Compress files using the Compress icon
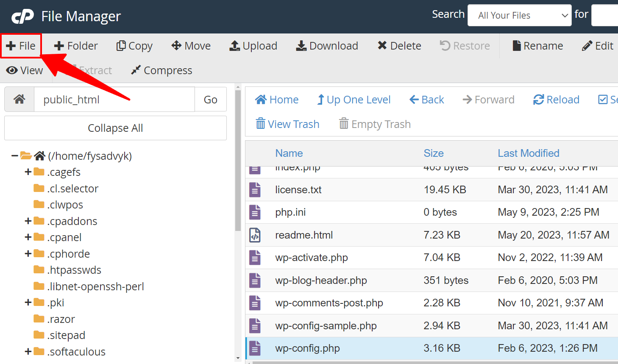This screenshot has height=364, width=618. click(161, 70)
